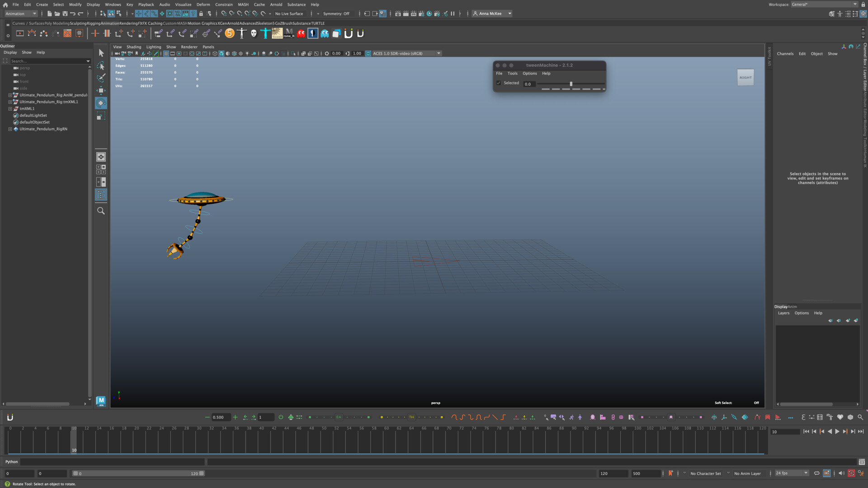The height and width of the screenshot is (488, 868).
Task: Click a tick button below the tweenMachine slider
Action: 546,89
